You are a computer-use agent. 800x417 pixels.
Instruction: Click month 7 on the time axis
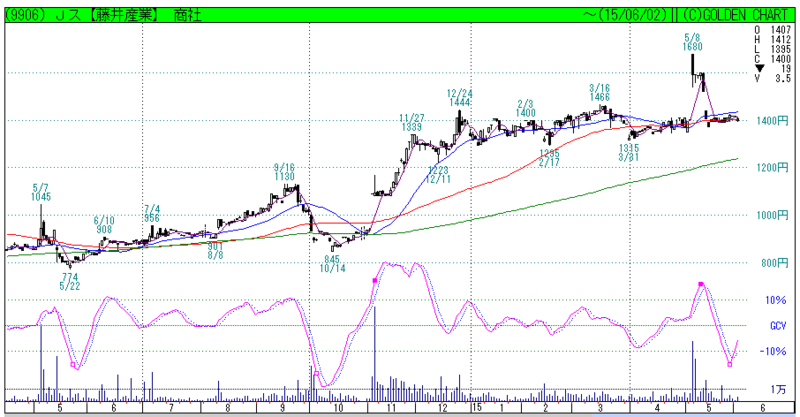171,408
